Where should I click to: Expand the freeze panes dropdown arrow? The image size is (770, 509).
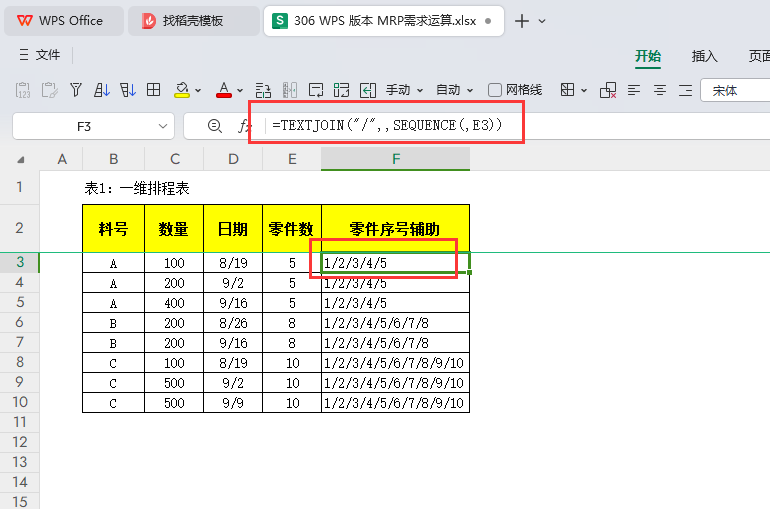click(584, 91)
